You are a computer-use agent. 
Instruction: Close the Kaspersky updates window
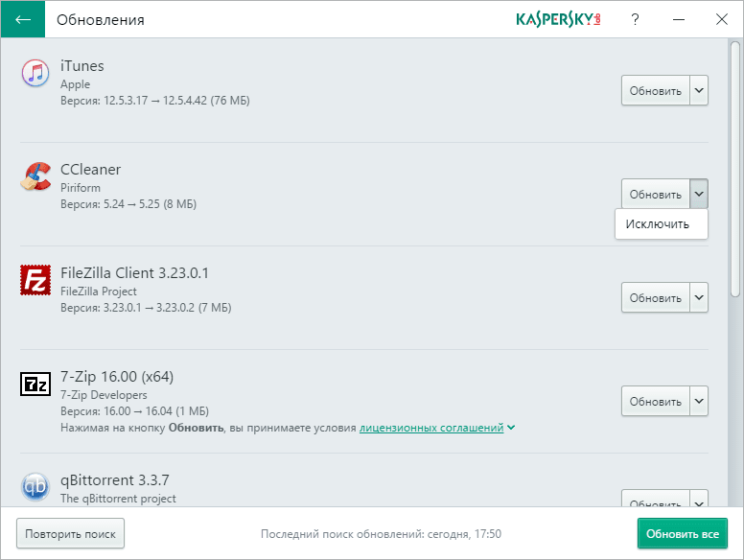(x=722, y=19)
